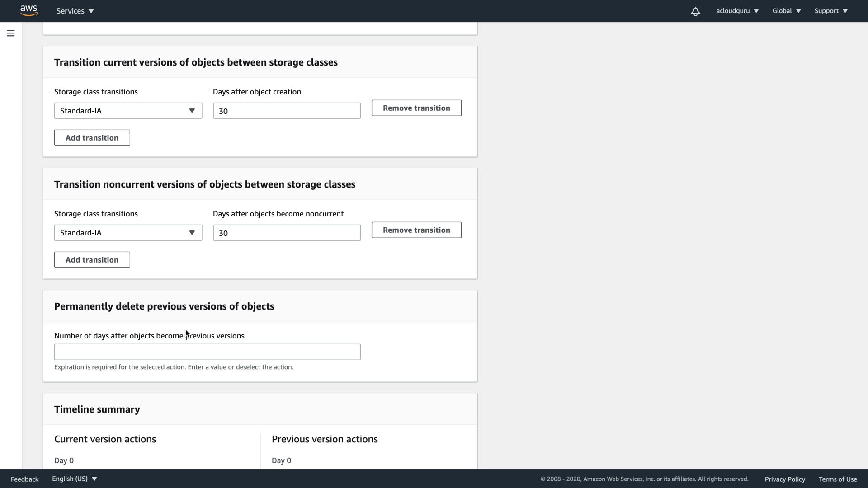868x488 pixels.
Task: Open the Privacy Policy link
Action: point(784,479)
